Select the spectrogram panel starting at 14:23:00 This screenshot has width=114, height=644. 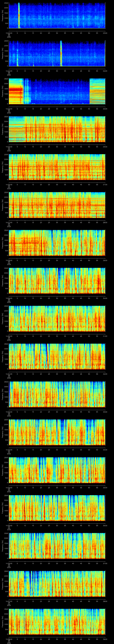pos(57,53)
